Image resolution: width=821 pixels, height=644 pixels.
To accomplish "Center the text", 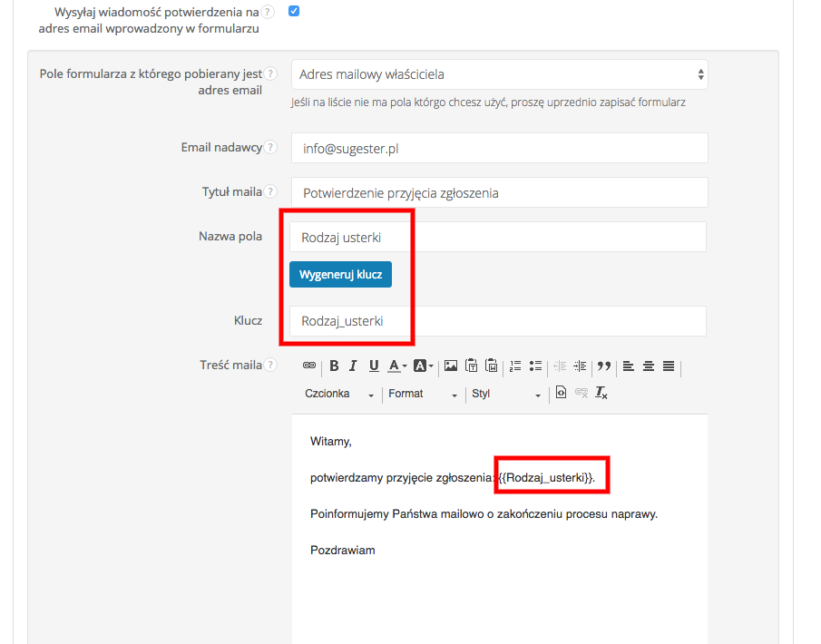I will 649,366.
